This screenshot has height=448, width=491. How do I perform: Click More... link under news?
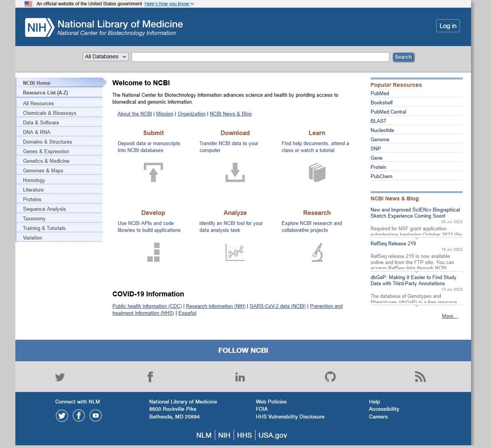coord(450,316)
